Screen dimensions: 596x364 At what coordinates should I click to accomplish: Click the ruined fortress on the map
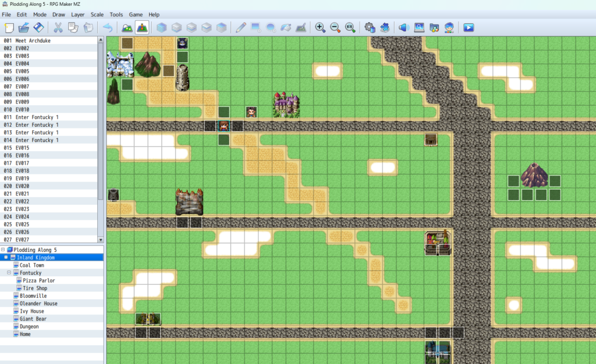click(189, 202)
